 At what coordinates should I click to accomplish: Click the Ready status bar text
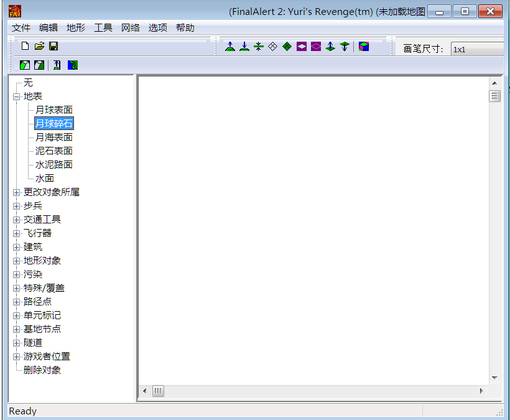[x=23, y=411]
